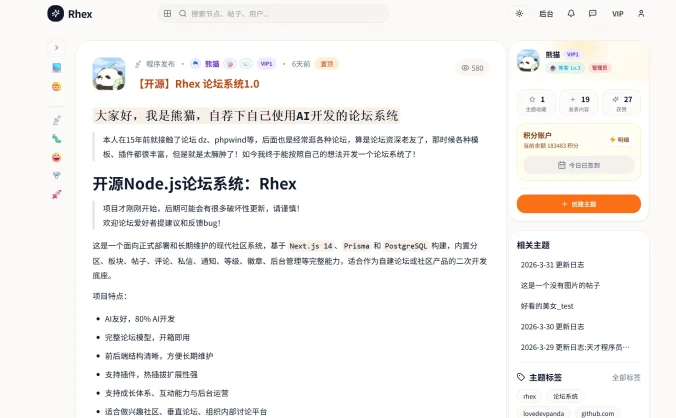Select the 论坛系统 tag

(x=565, y=396)
